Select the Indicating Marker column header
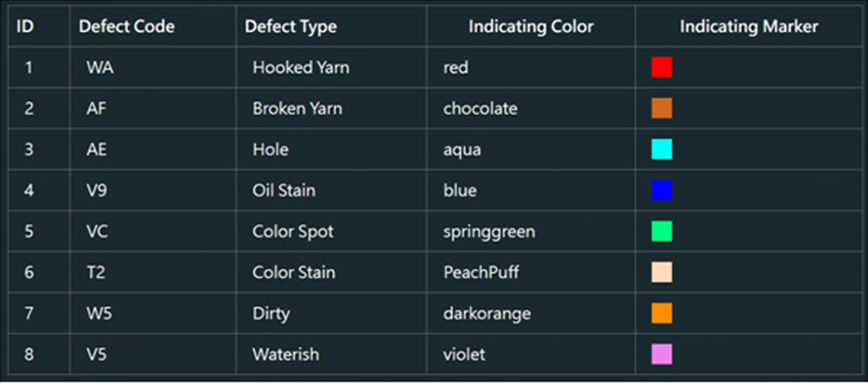The width and height of the screenshot is (868, 383). pyautogui.click(x=748, y=27)
